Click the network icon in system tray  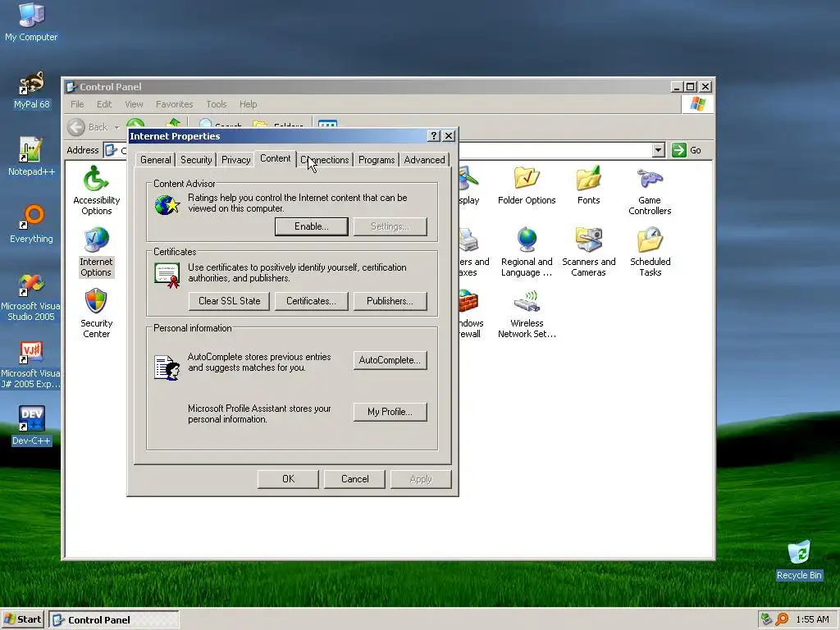point(767,619)
